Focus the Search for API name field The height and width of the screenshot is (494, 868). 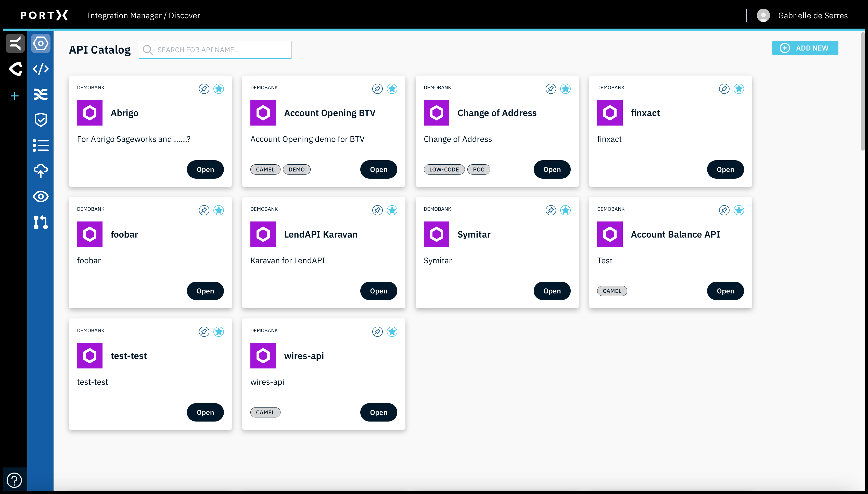tap(215, 50)
